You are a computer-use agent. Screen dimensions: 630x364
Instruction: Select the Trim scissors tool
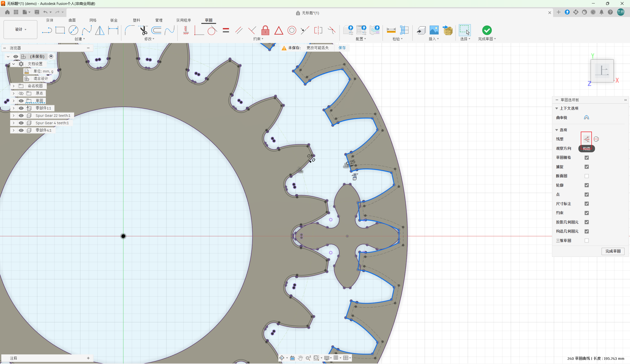coord(143,30)
